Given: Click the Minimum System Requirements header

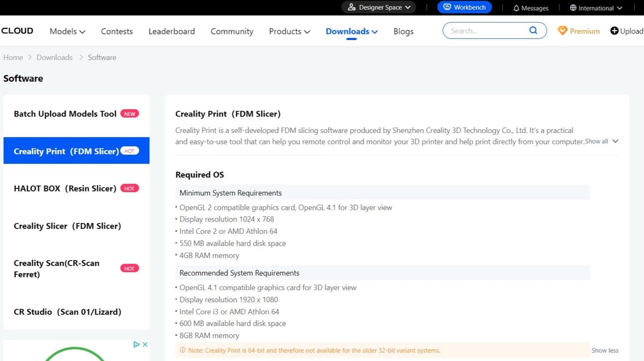Looking at the screenshot, I should point(382,193).
